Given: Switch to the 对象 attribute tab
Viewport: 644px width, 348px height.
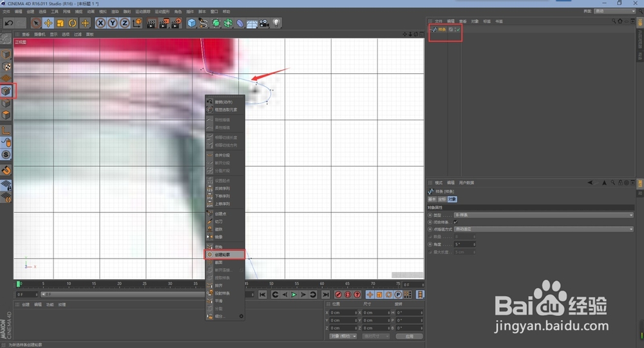Looking at the screenshot, I should [452, 199].
